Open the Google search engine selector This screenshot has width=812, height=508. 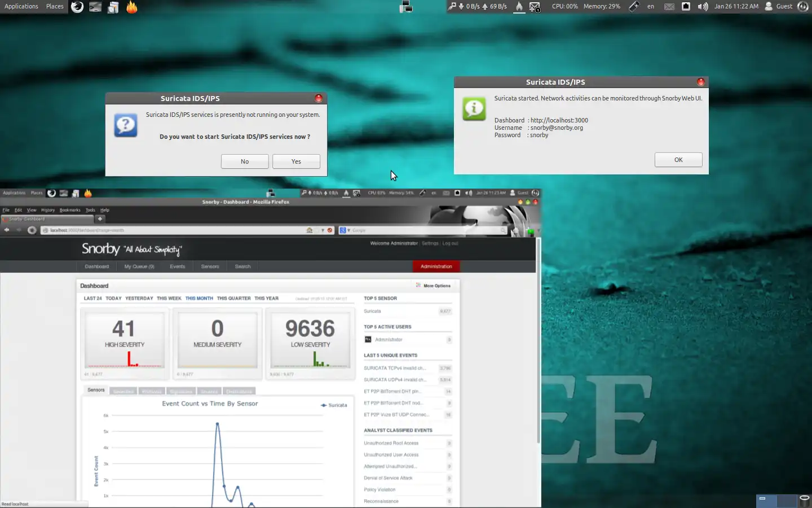point(345,230)
